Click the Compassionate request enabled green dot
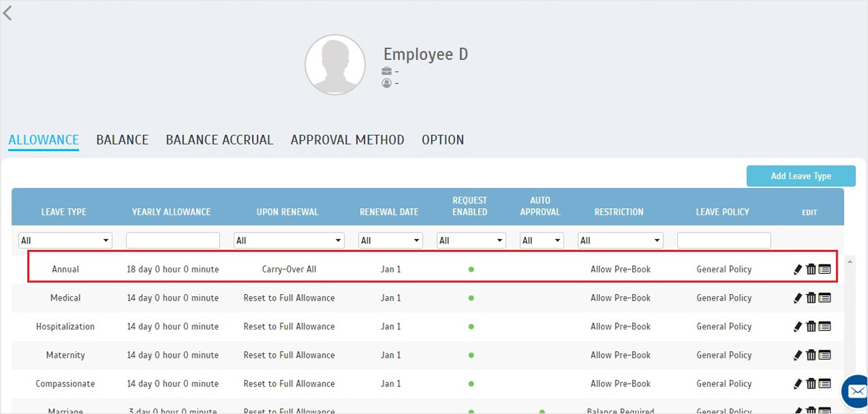Image resolution: width=868 pixels, height=414 pixels. 471,384
